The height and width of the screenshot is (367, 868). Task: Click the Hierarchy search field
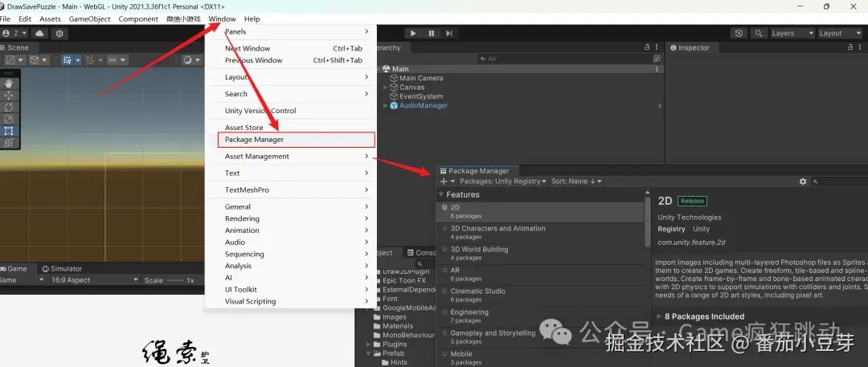pyautogui.click(x=565, y=58)
